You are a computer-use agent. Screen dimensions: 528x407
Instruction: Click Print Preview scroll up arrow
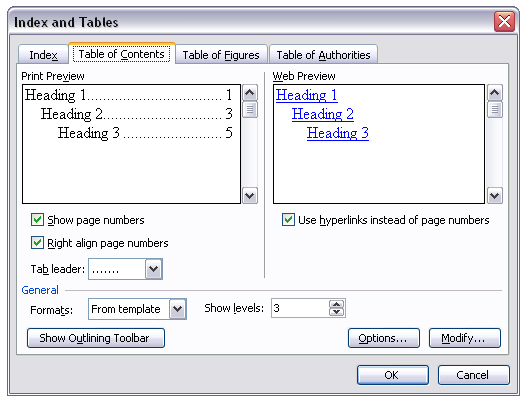(x=250, y=93)
